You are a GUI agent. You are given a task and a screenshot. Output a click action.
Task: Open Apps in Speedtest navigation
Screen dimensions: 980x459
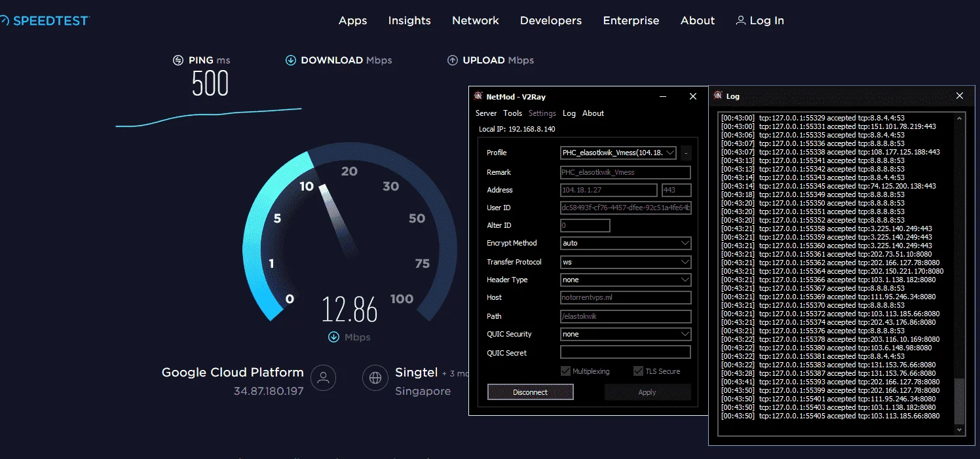[x=353, y=21]
